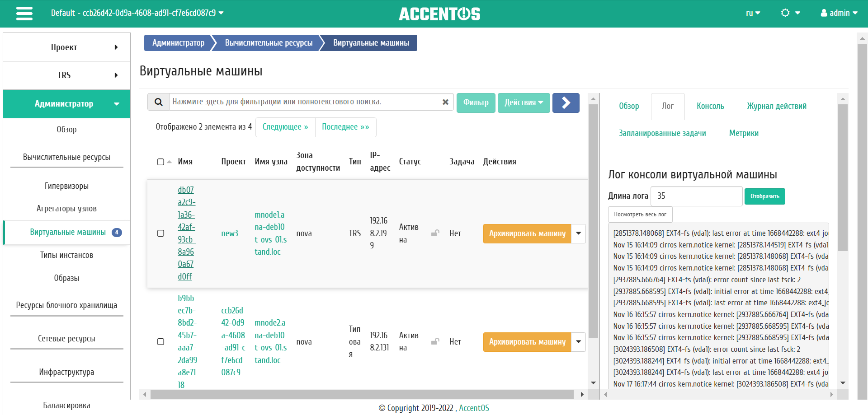This screenshot has height=415, width=868.
Task: Clear the filter search field
Action: [445, 102]
